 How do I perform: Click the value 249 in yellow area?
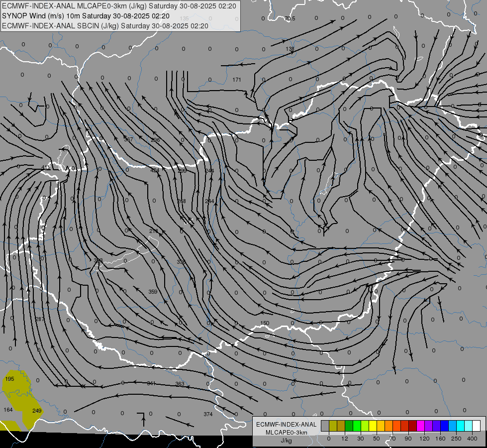click(37, 411)
